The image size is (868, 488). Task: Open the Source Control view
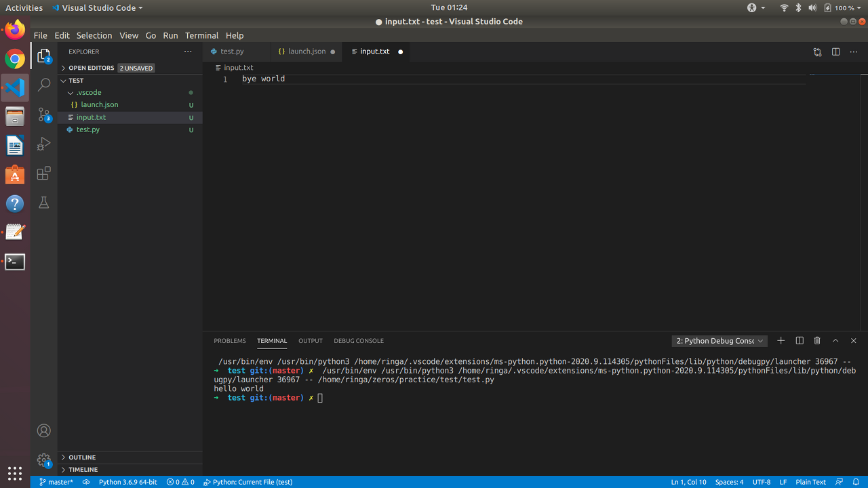pyautogui.click(x=44, y=114)
